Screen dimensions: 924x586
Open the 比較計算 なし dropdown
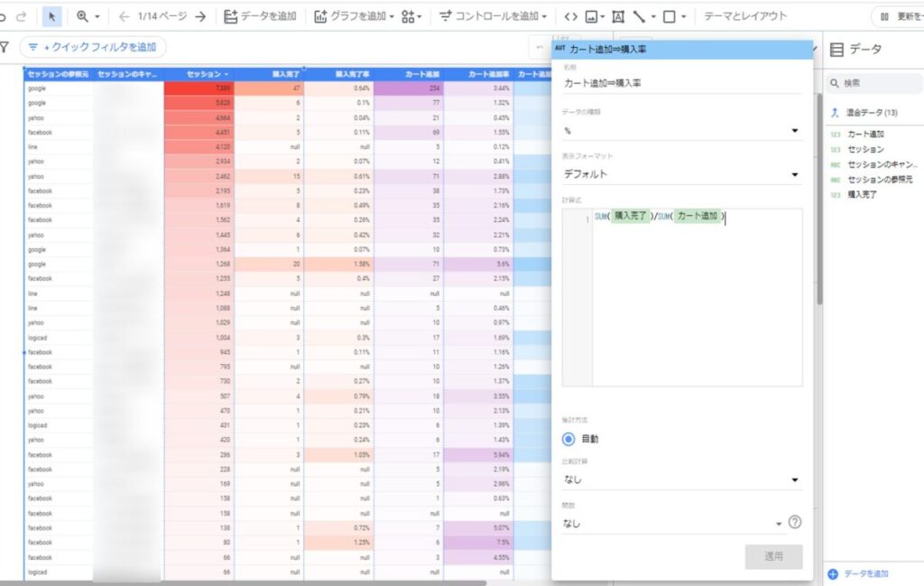pyautogui.click(x=681, y=479)
